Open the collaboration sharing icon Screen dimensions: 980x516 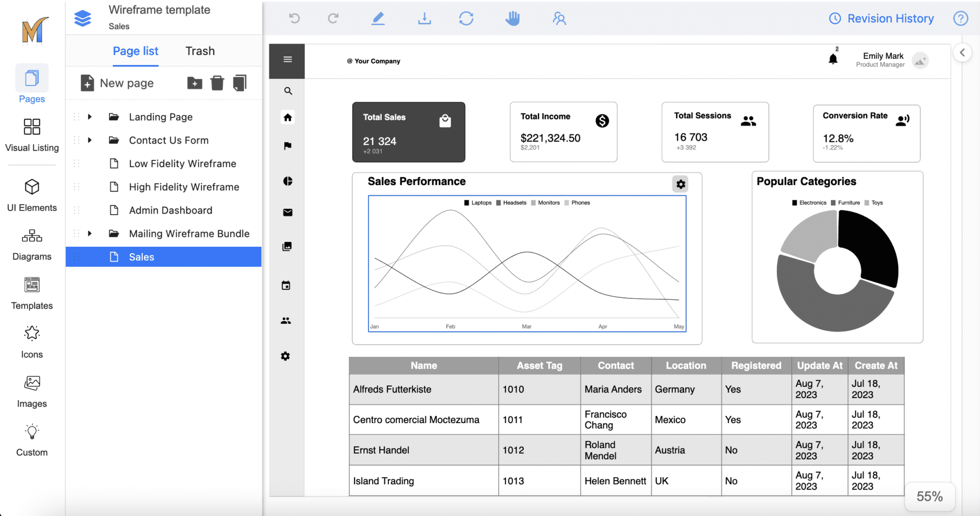(559, 18)
